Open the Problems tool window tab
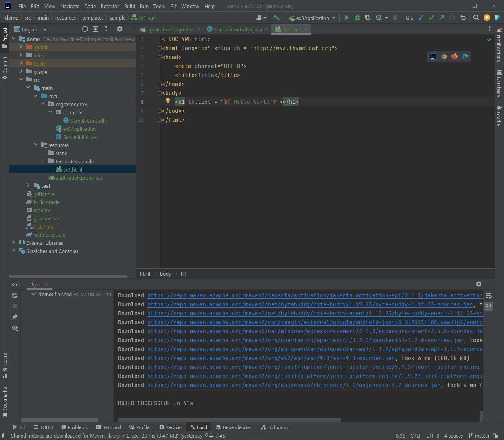Viewport: 504px width, 440px height. coord(75,427)
